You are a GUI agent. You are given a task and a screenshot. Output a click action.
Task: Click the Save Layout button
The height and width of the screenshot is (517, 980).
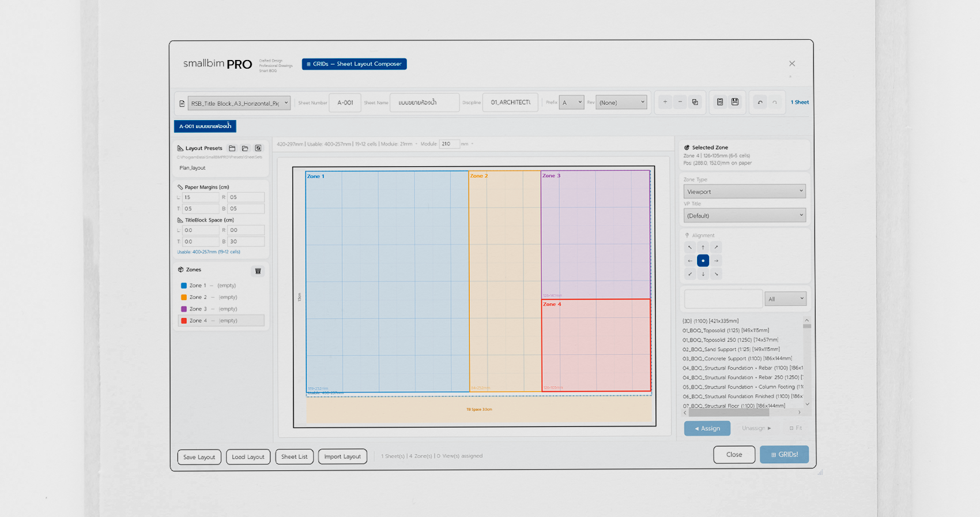coord(199,457)
